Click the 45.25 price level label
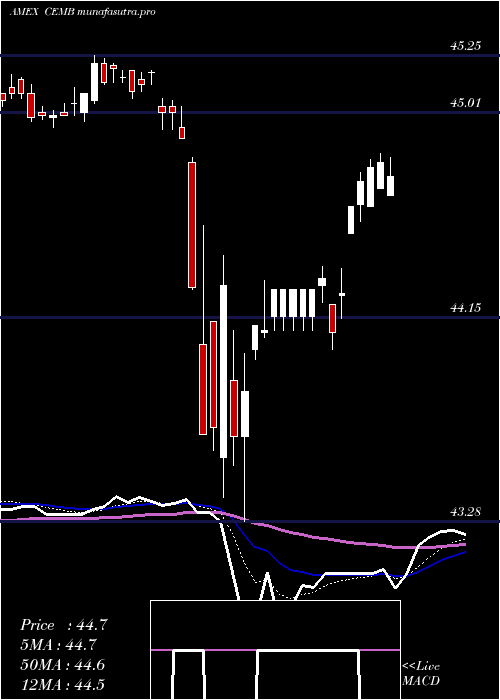The width and height of the screenshot is (500, 700). coord(466,46)
